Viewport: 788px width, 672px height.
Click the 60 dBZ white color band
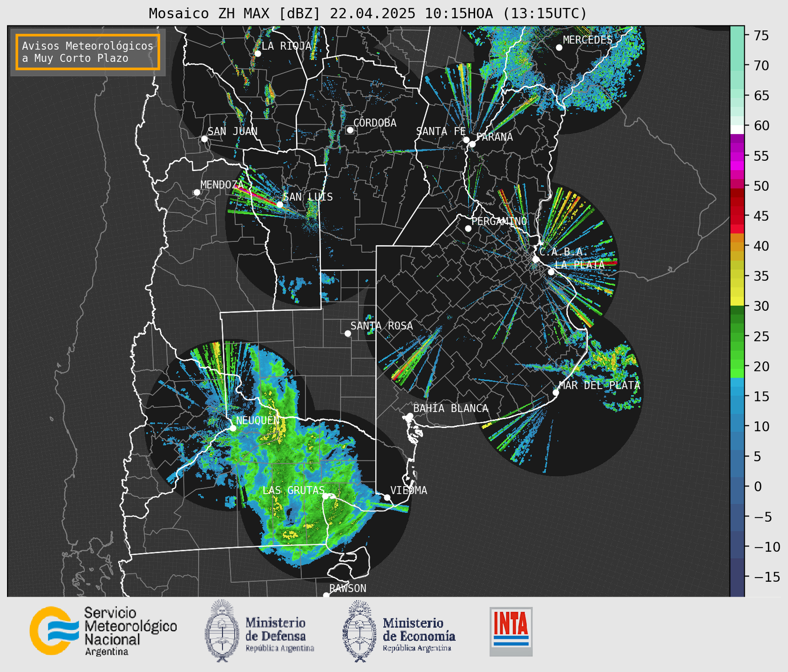(x=737, y=129)
